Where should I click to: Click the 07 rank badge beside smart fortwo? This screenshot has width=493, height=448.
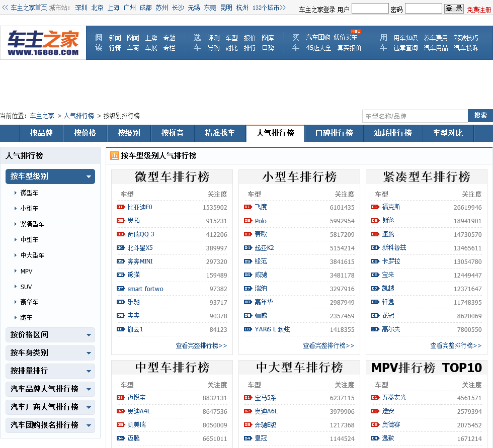click(121, 289)
